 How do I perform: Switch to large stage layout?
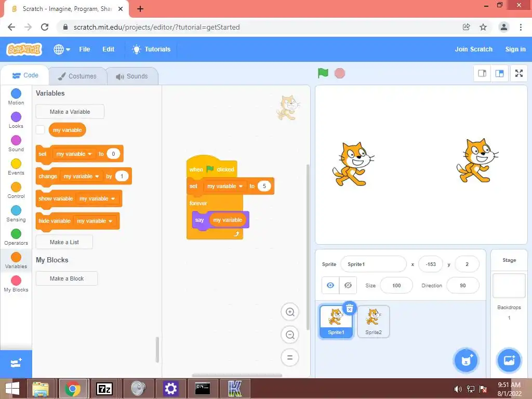tap(499, 73)
